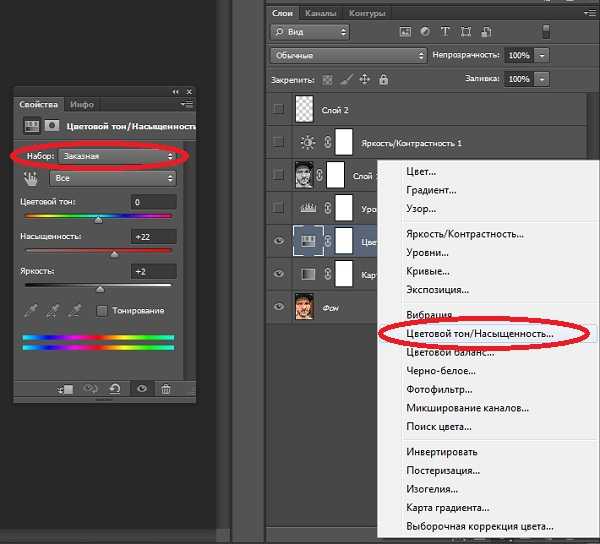Switch to Свойства tab

[39, 104]
